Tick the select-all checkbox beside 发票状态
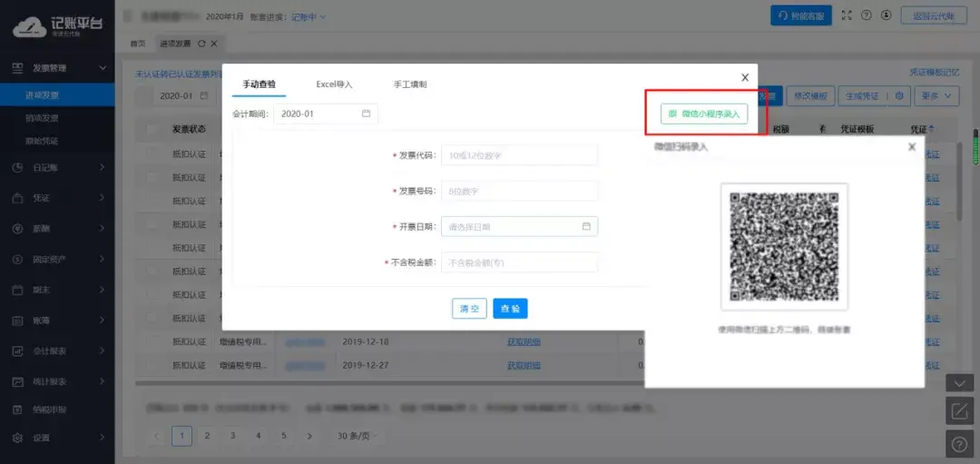The height and width of the screenshot is (464, 980). point(152,130)
